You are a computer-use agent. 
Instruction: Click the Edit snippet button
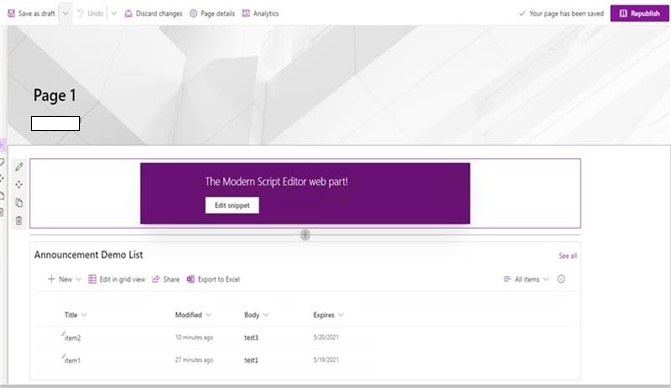click(x=232, y=205)
